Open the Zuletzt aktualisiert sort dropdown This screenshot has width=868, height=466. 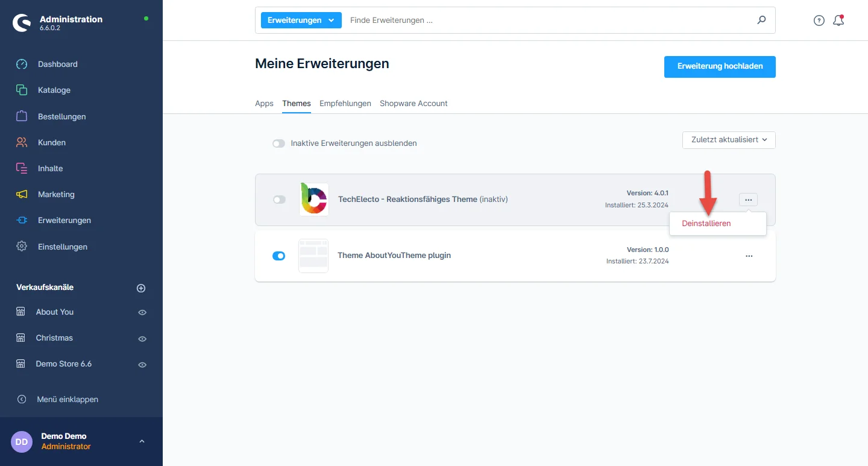pyautogui.click(x=729, y=140)
